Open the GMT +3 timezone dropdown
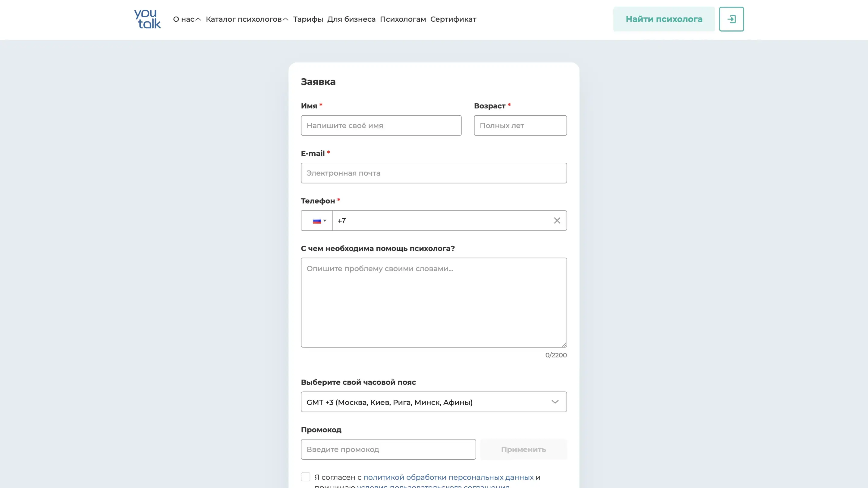 [x=433, y=402]
